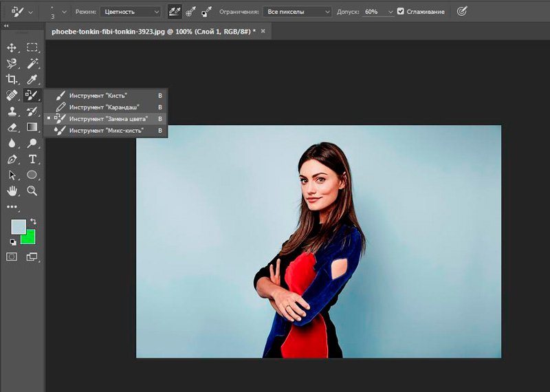The image size is (550, 392).
Task: Enable continuous sampling mode
Action: pyautogui.click(x=175, y=12)
